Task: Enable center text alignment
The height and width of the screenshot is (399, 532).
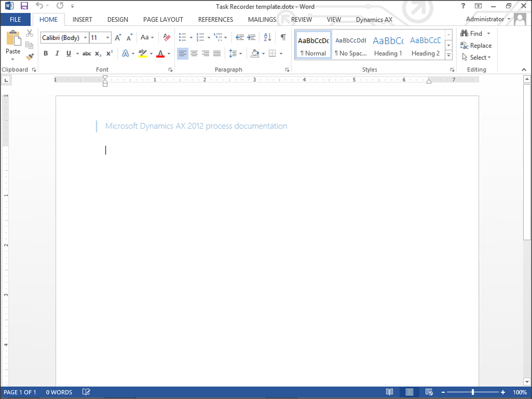Action: [194, 53]
